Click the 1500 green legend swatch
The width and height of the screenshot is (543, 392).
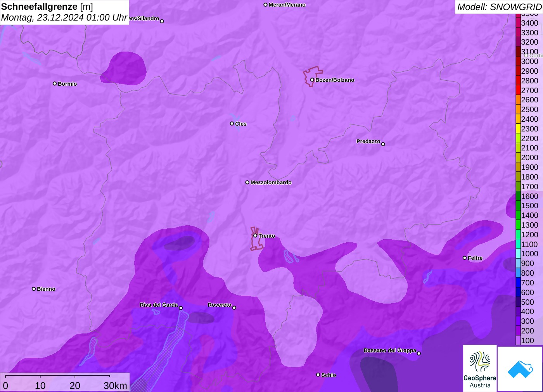pos(518,205)
